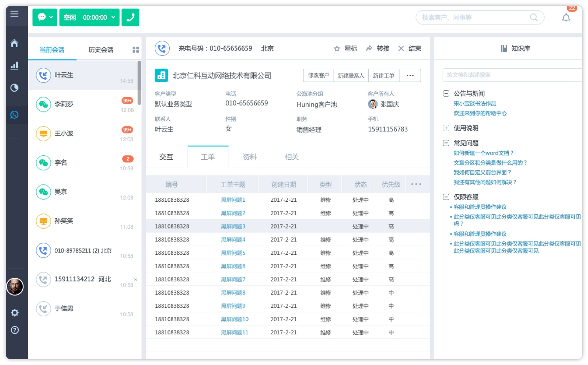588x365 pixels.
Task: Open link 我如何自定义前台界面？
Action: [x=483, y=172]
